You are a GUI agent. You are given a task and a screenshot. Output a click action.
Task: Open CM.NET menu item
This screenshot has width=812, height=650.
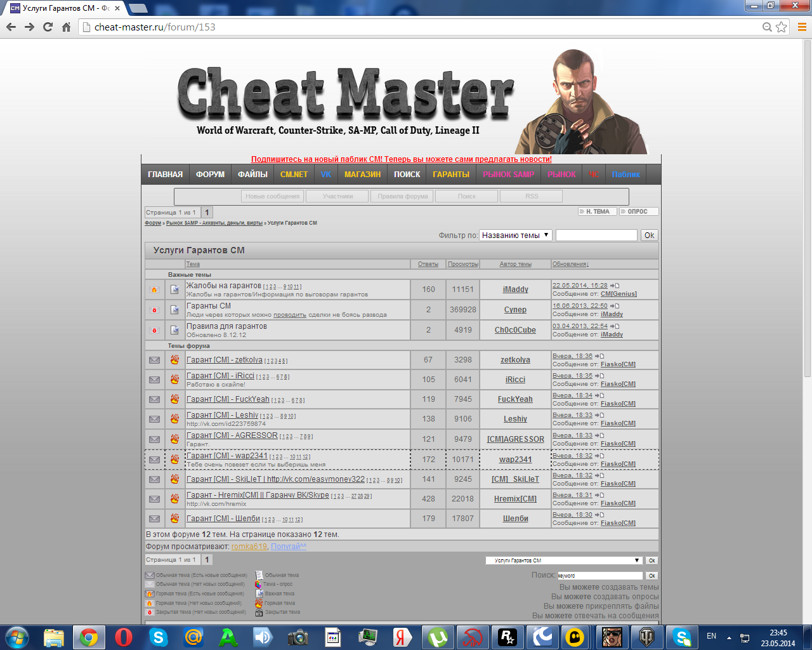(294, 175)
